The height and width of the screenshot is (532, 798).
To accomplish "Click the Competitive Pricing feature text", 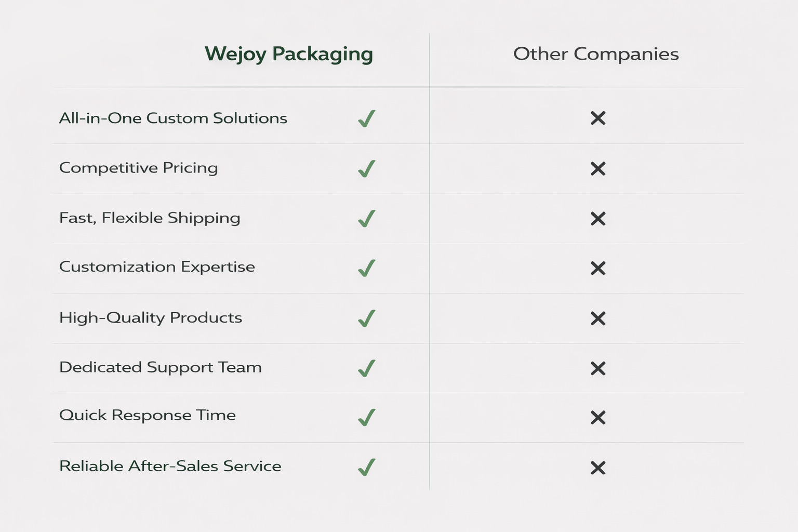I will coord(138,168).
